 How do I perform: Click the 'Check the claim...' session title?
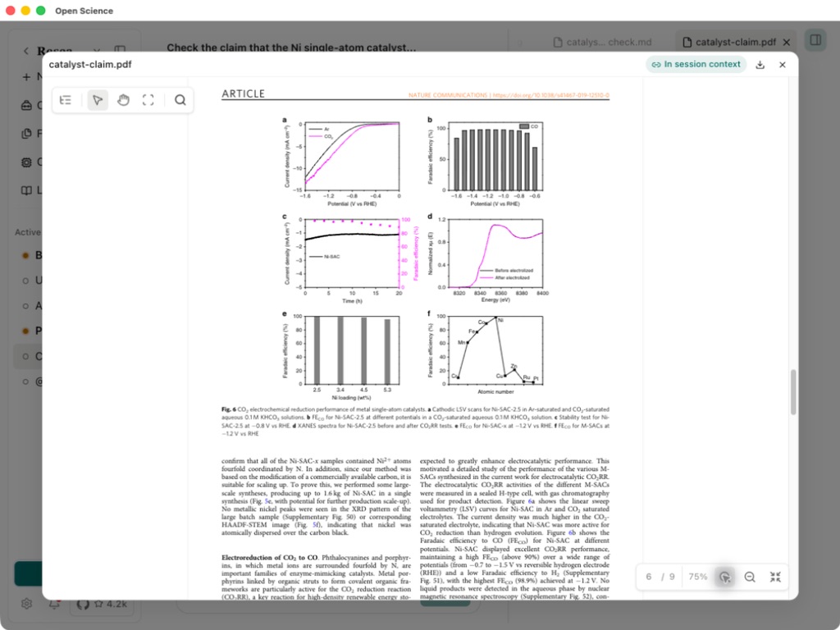pyautogui.click(x=291, y=47)
